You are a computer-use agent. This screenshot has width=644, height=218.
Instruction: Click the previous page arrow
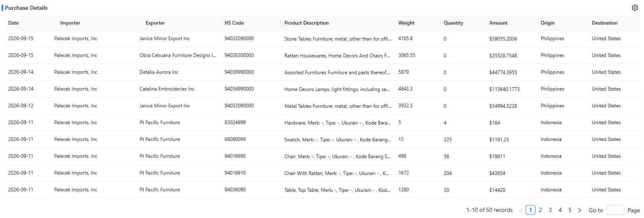coord(521,210)
